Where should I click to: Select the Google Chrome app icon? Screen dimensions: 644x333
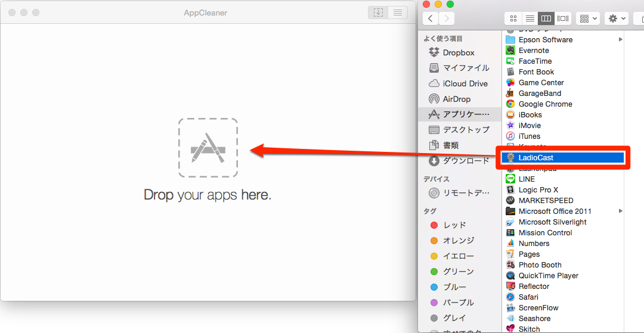tap(510, 104)
